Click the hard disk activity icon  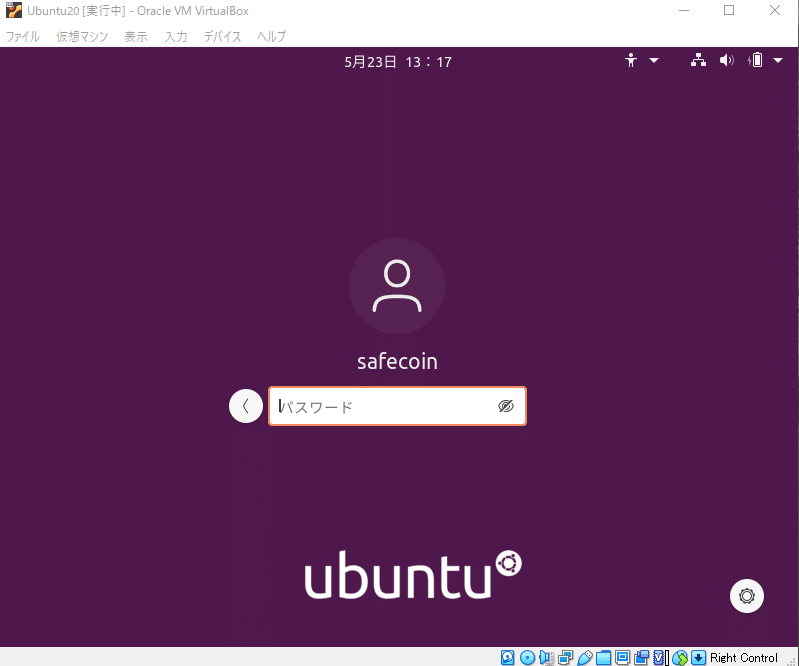click(x=507, y=657)
